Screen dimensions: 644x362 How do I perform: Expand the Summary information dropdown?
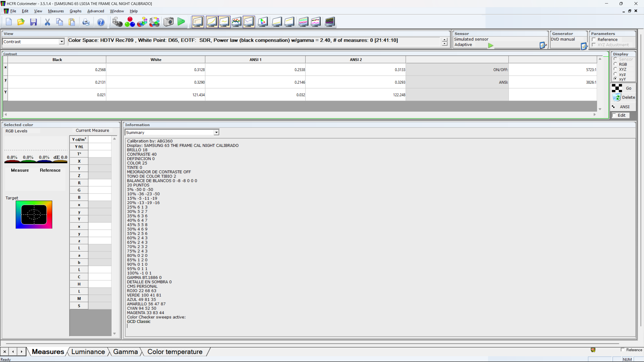coord(216,132)
